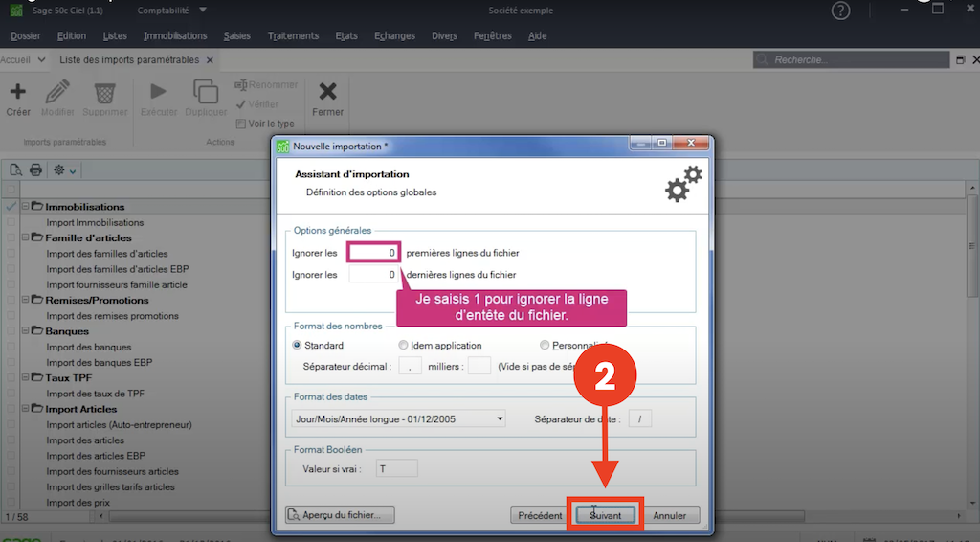Viewport: 980px width, 542px height.
Task: Click the Dupliquer icon
Action: tap(206, 91)
